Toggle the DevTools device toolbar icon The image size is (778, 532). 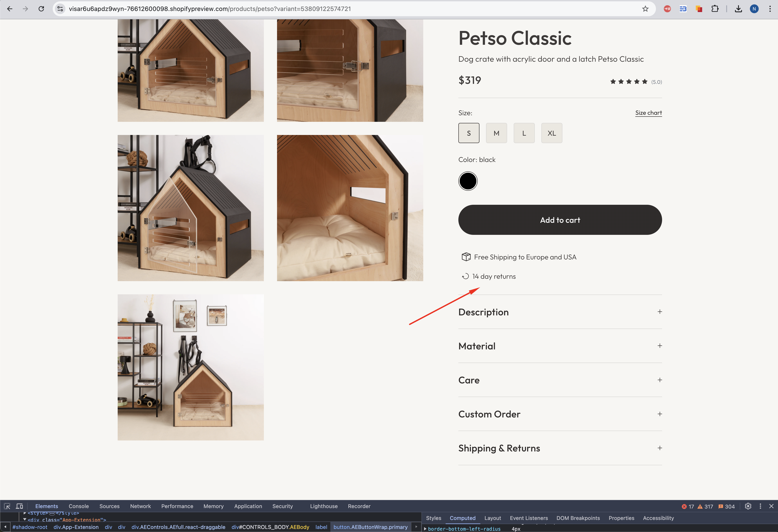point(19,506)
